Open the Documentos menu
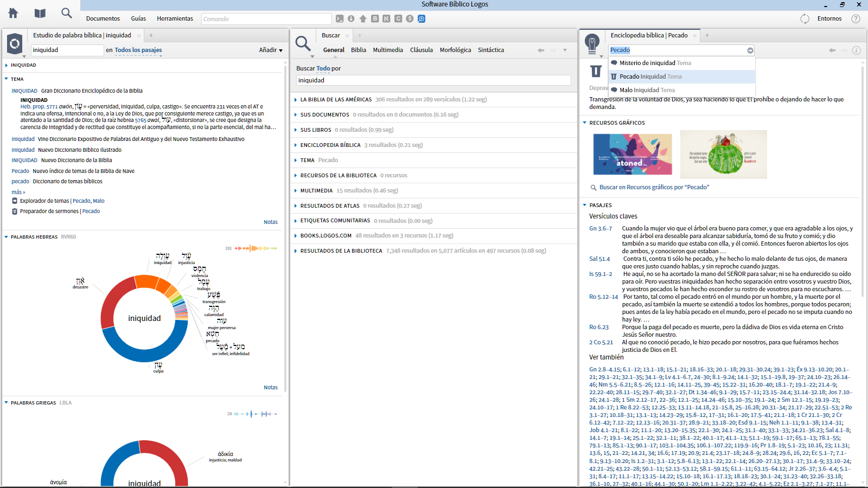This screenshot has width=868, height=488. pos(103,18)
